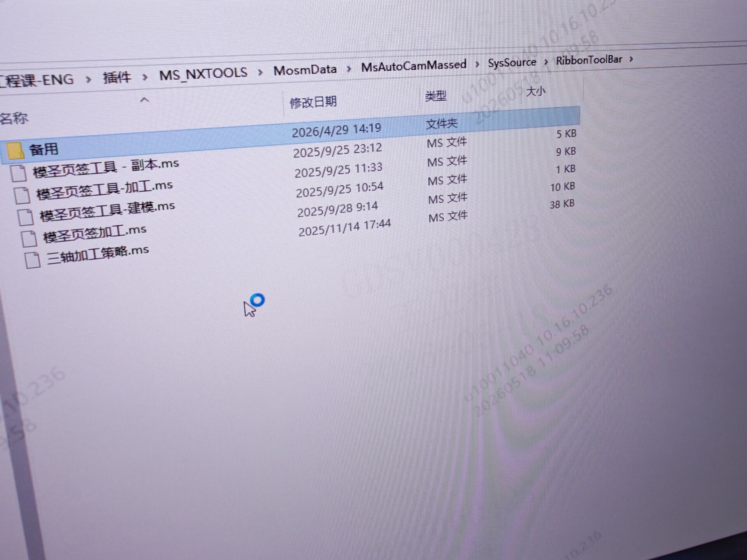Expand chevron after RibbonToolBar breadcrumb
747x560 pixels.
pos(631,59)
